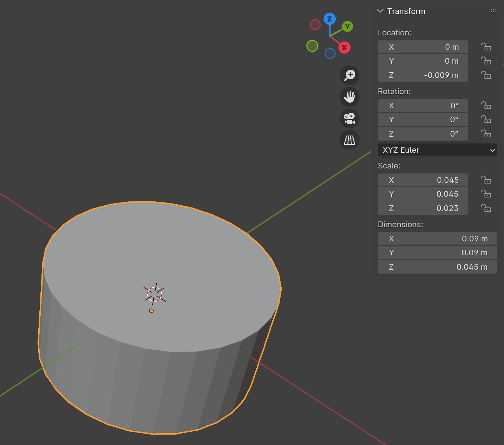Click the Location X field showing 0 m
504x445 pixels.
(x=423, y=47)
